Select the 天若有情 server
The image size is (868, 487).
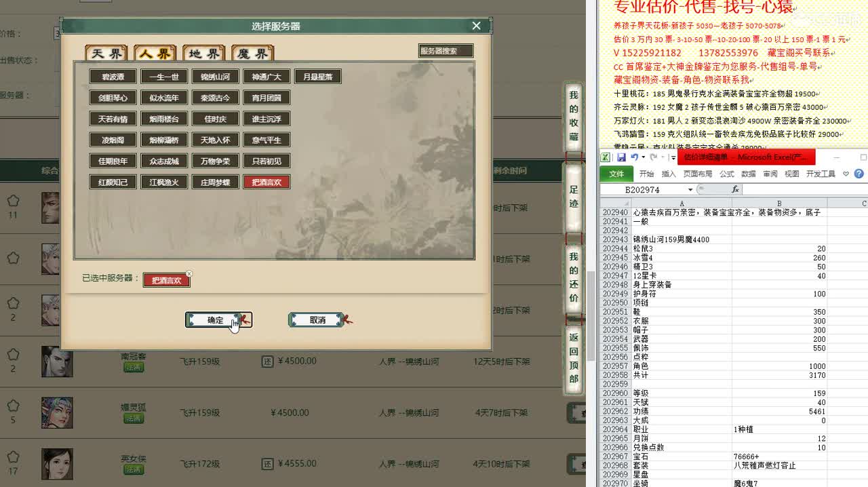click(113, 119)
